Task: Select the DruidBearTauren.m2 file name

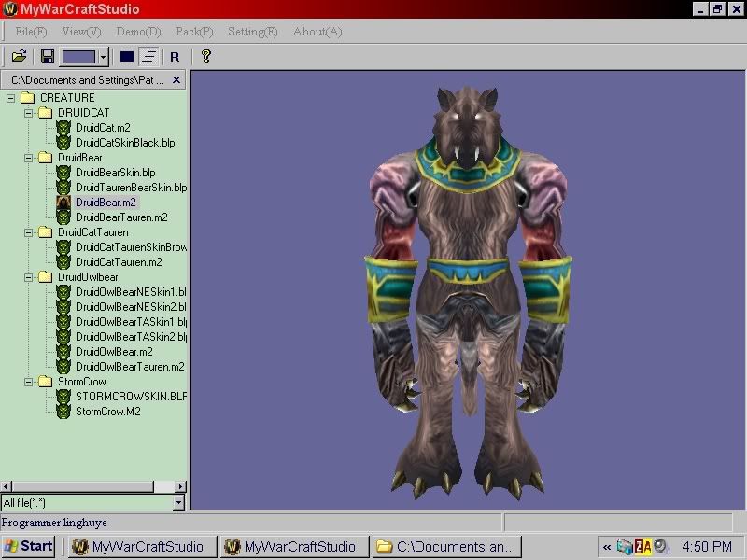Action: (121, 217)
